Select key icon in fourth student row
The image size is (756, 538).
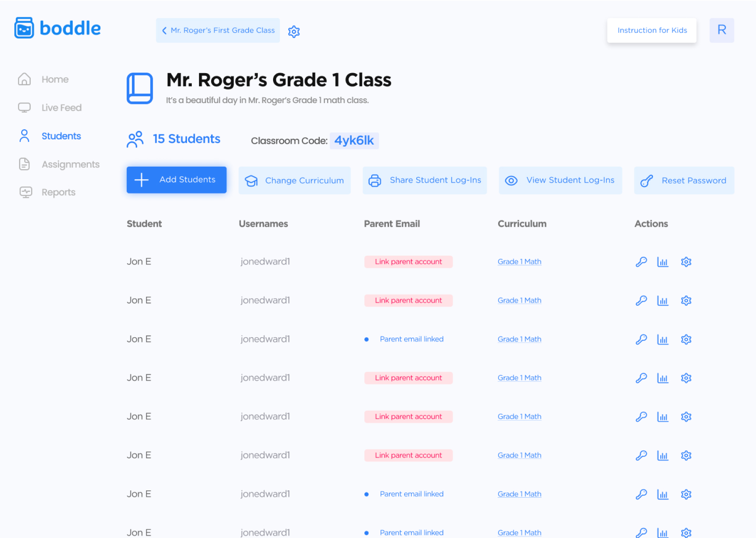click(x=641, y=378)
